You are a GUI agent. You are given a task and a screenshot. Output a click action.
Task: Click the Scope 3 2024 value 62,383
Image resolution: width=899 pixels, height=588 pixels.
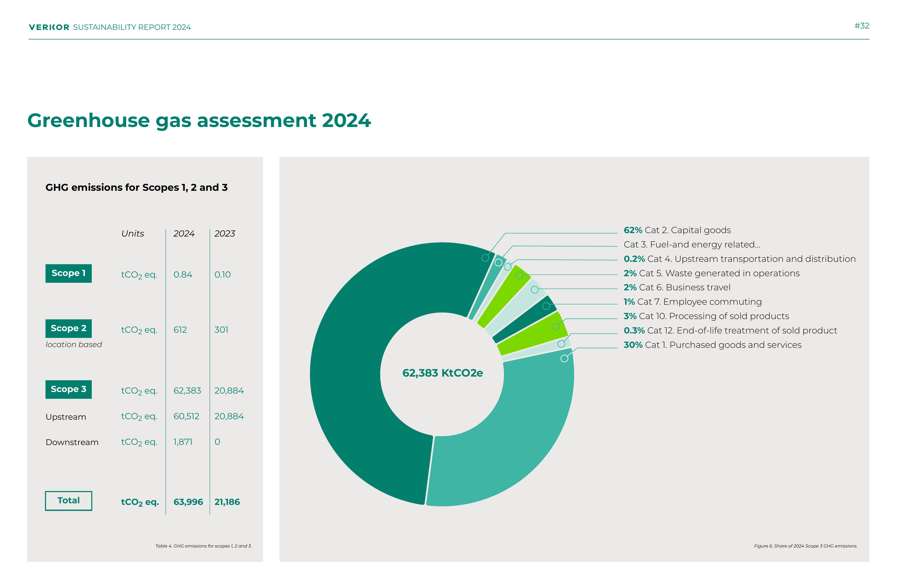[187, 391]
